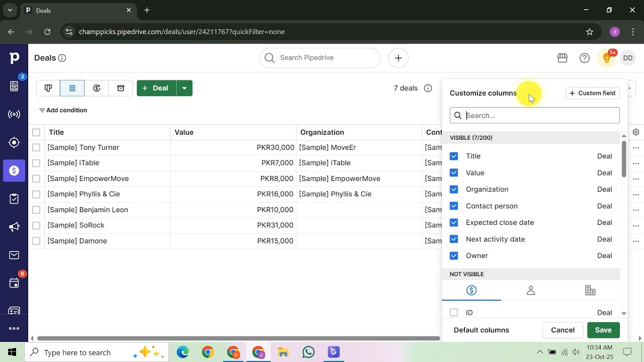The image size is (644, 362).
Task: Open archived deals view icon
Action: coord(121,88)
